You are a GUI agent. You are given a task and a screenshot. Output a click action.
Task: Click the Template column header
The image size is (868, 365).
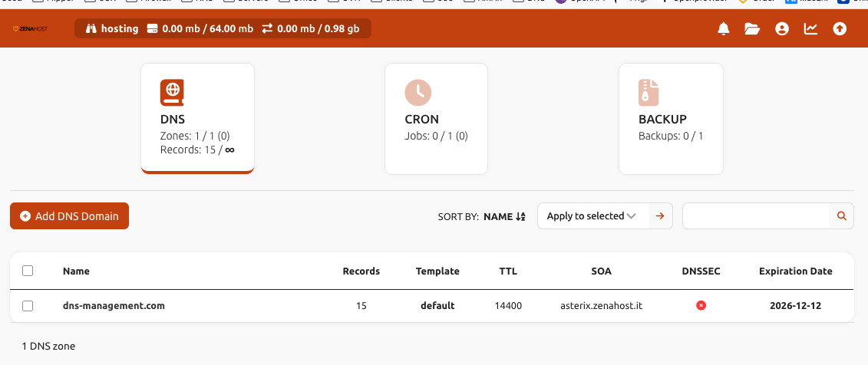[437, 271]
